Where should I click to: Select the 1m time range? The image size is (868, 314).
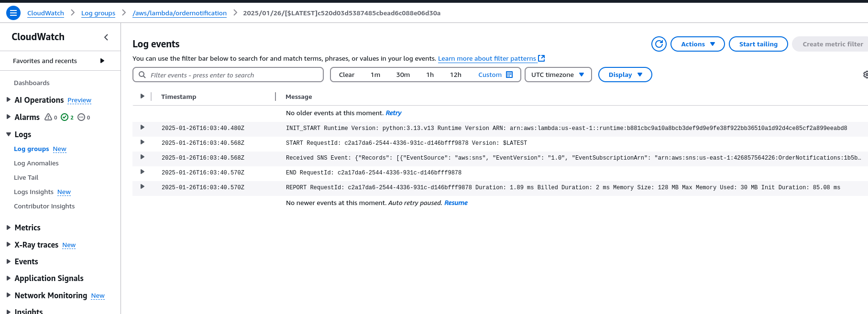[x=375, y=75]
